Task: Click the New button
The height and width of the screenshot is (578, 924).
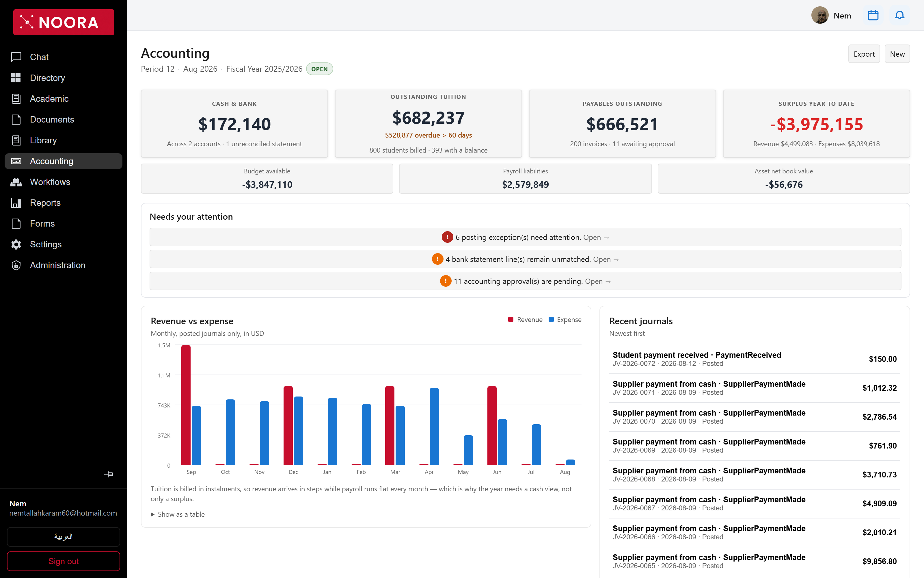Action: [x=897, y=54]
